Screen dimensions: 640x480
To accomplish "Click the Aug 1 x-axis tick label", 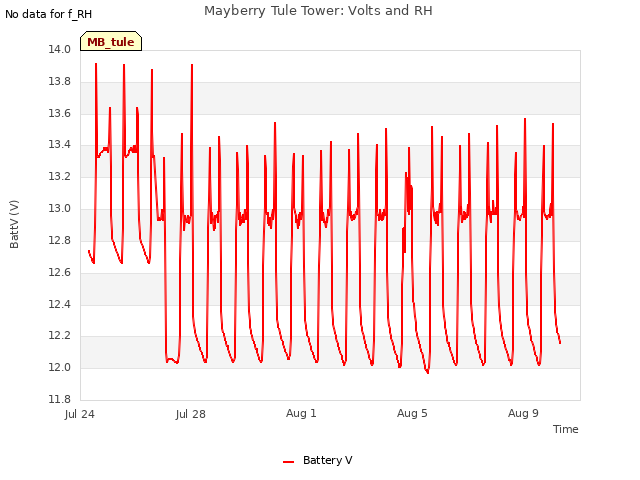I will click(301, 413).
